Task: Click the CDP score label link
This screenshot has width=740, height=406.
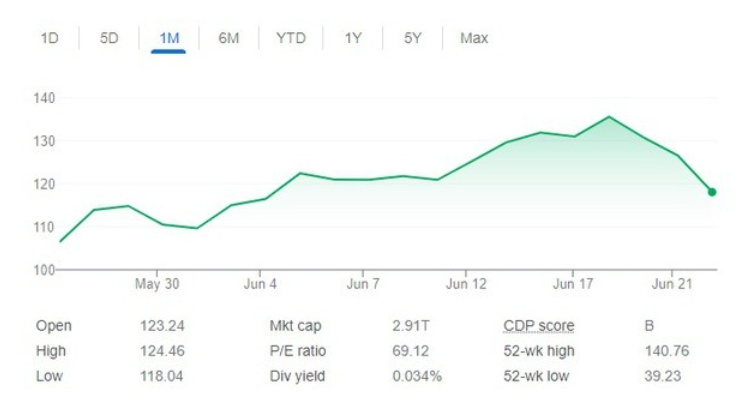Action: pyautogui.click(x=538, y=326)
